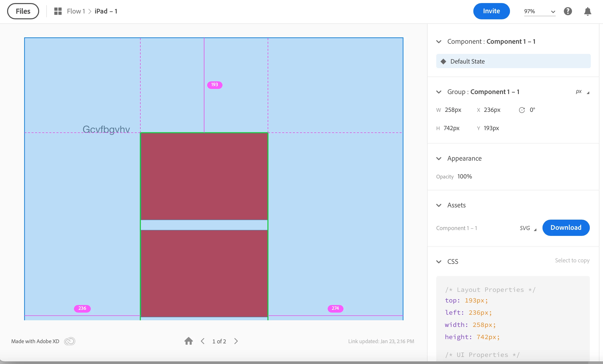603x364 pixels.
Task: Open the 97% zoom level dropdown
Action: pos(539,11)
